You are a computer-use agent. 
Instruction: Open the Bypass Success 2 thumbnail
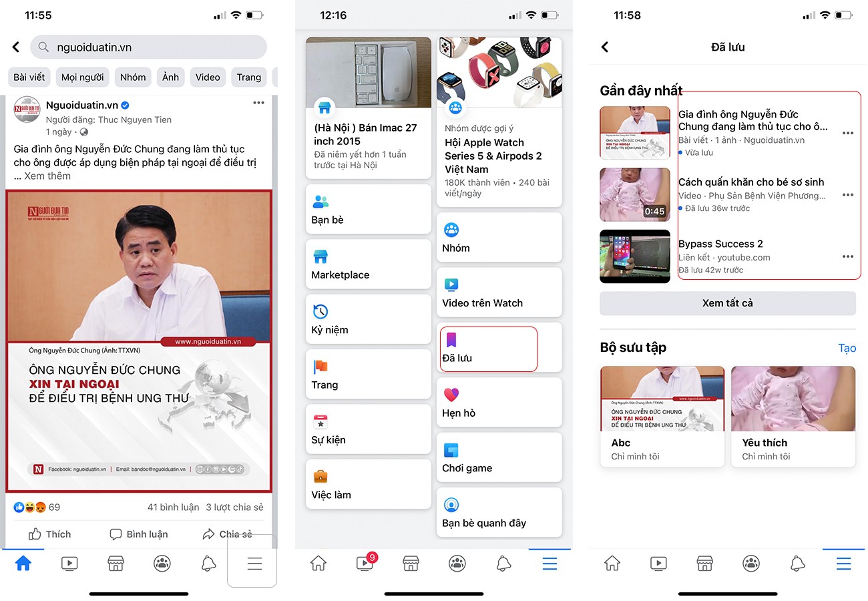635,256
